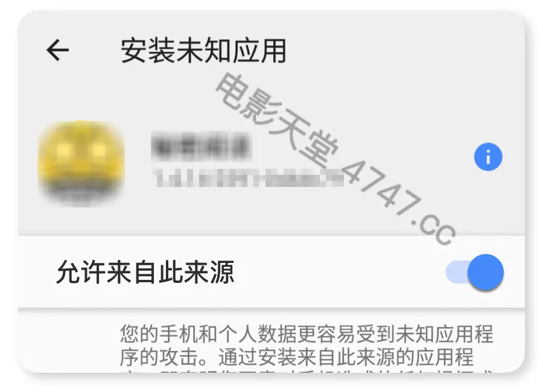Tap the second warning line 序的攻击
543x392 pixels.
coord(160,358)
